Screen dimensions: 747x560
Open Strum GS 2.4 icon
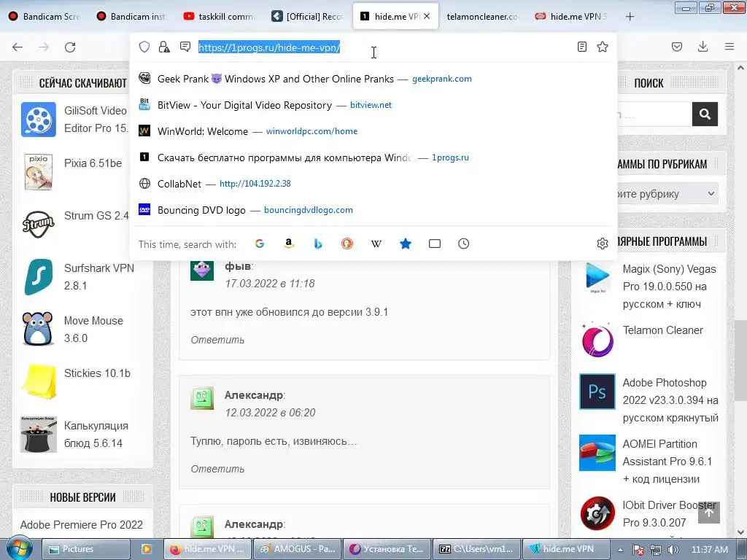tap(39, 225)
